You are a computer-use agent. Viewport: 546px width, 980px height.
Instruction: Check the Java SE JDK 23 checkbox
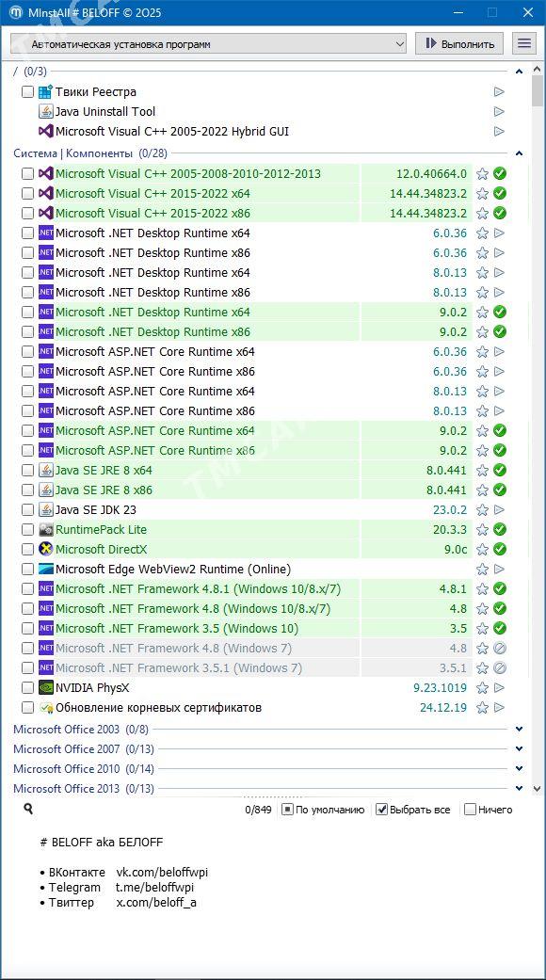pyautogui.click(x=27, y=510)
